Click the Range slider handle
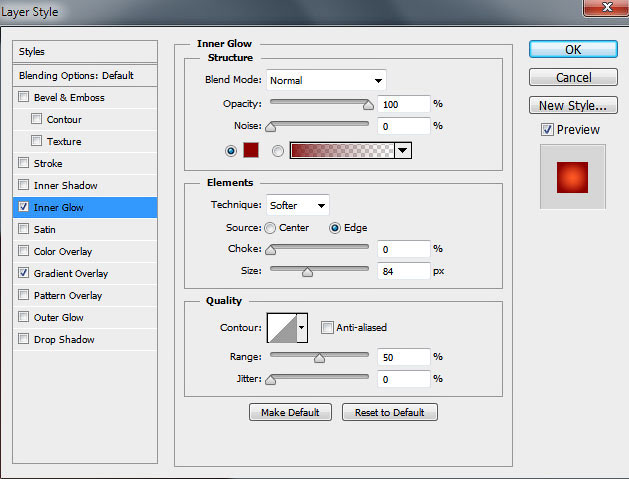629x479 pixels. coord(319,358)
